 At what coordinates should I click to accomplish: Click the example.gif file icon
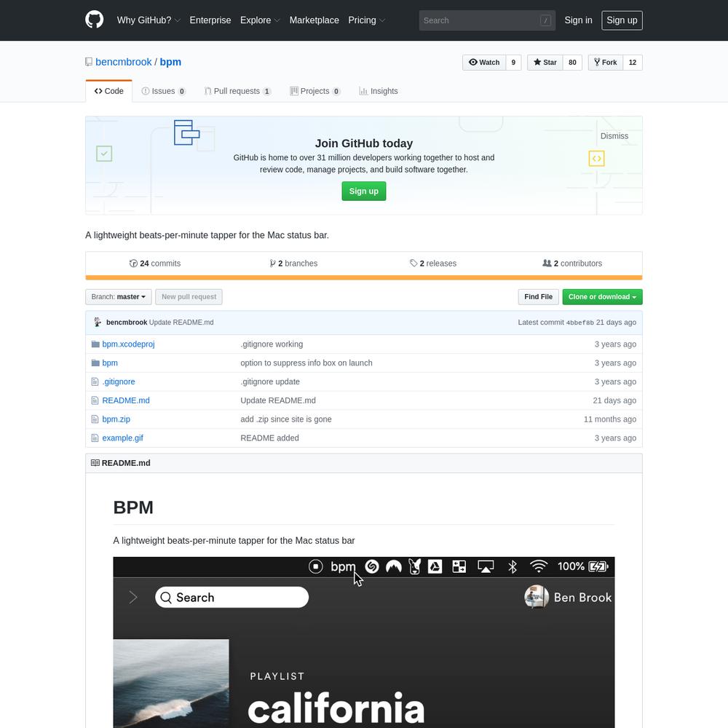point(95,438)
